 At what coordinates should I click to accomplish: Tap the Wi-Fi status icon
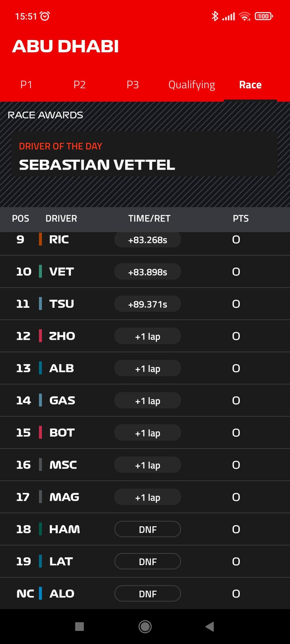click(245, 16)
